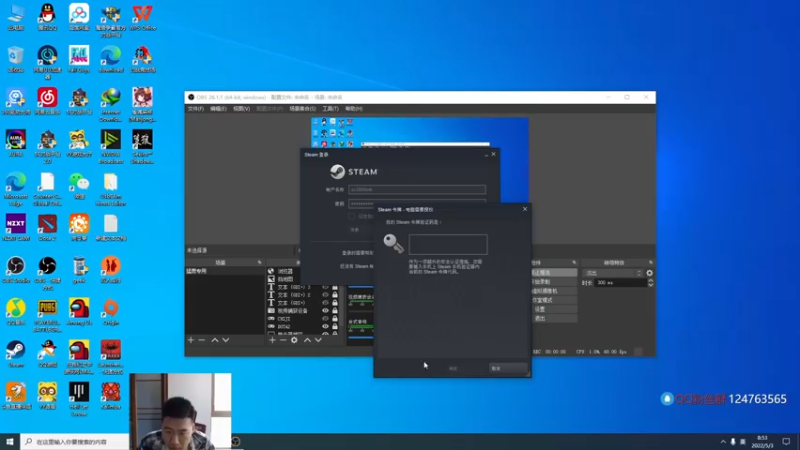Launch Dota 2 shortcut
The width and height of the screenshot is (800, 450).
47,227
